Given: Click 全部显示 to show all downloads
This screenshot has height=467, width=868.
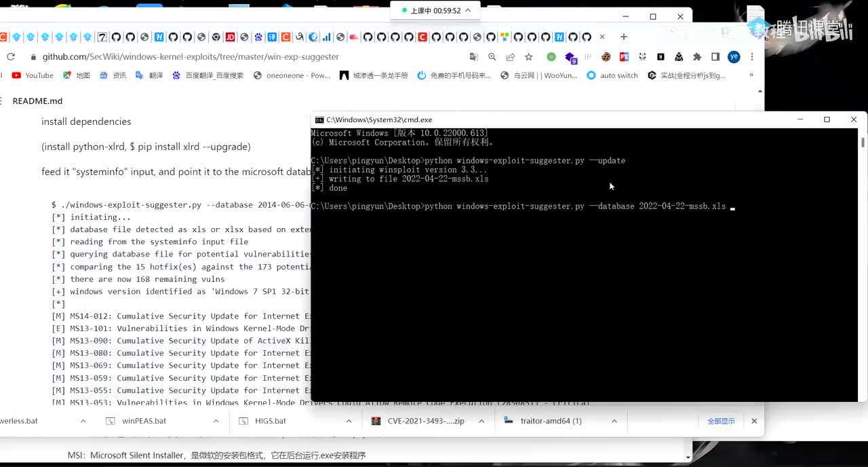Looking at the screenshot, I should click(721, 421).
